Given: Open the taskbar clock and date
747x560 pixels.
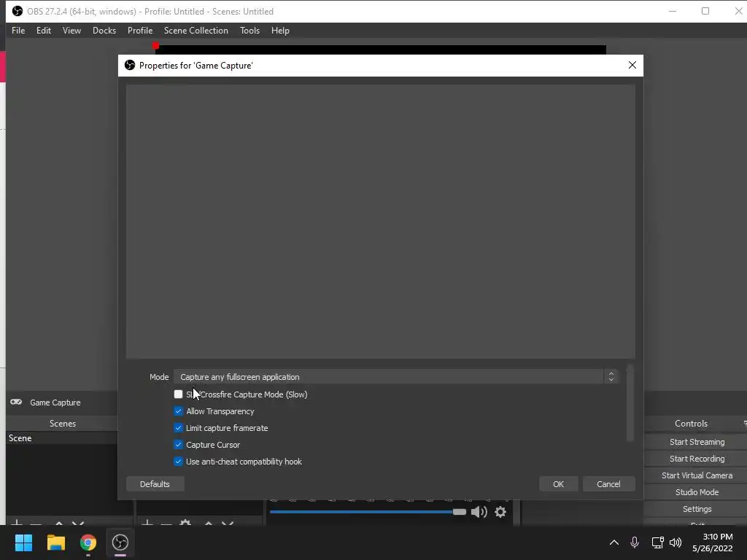Looking at the screenshot, I should [713, 542].
